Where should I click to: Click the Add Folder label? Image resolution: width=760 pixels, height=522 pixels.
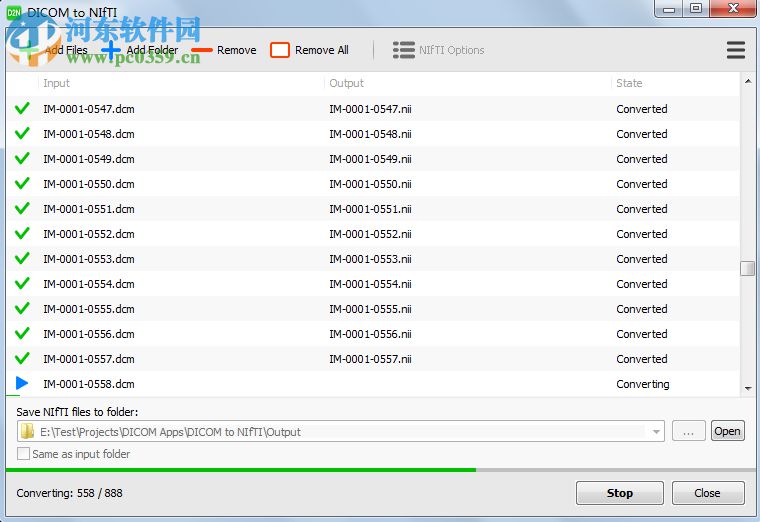pyautogui.click(x=152, y=50)
